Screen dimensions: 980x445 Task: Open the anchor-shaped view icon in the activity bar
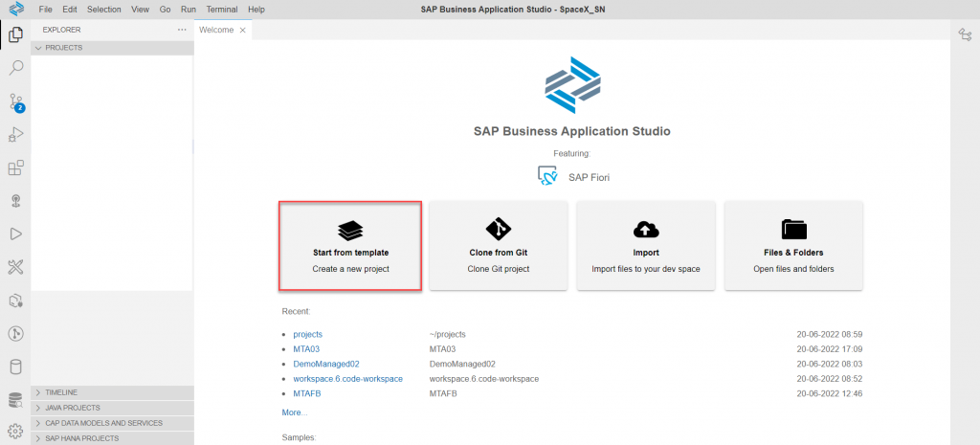15,201
